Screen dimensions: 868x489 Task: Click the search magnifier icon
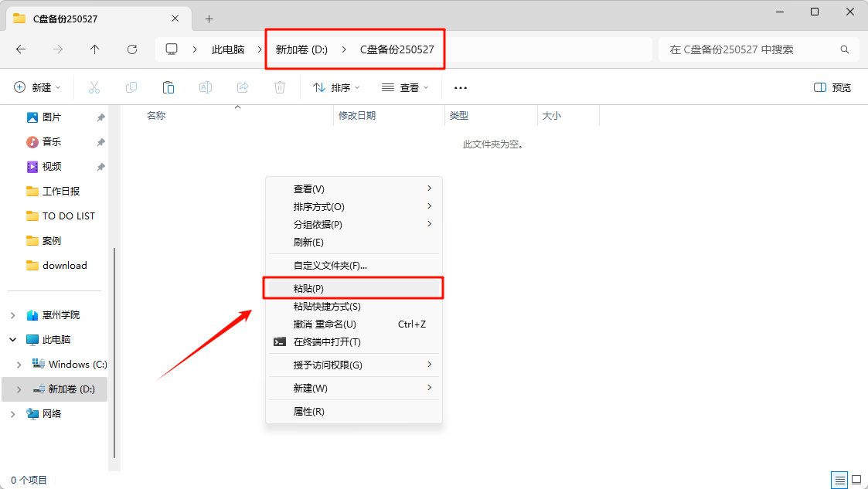pyautogui.click(x=845, y=49)
